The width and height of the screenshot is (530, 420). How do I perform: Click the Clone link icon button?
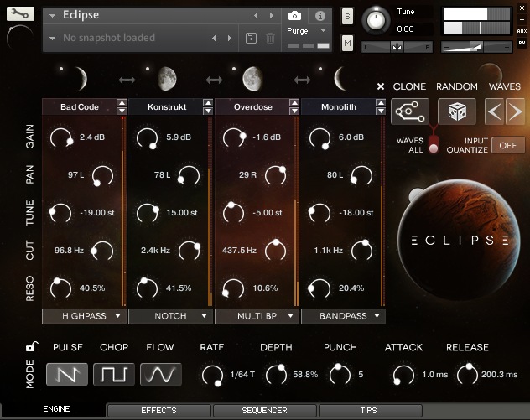click(411, 111)
